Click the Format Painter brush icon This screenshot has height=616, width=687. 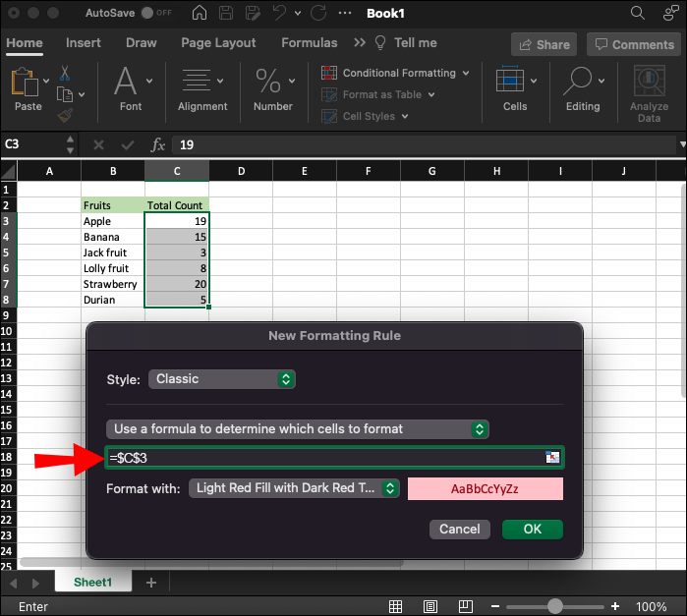click(x=65, y=115)
